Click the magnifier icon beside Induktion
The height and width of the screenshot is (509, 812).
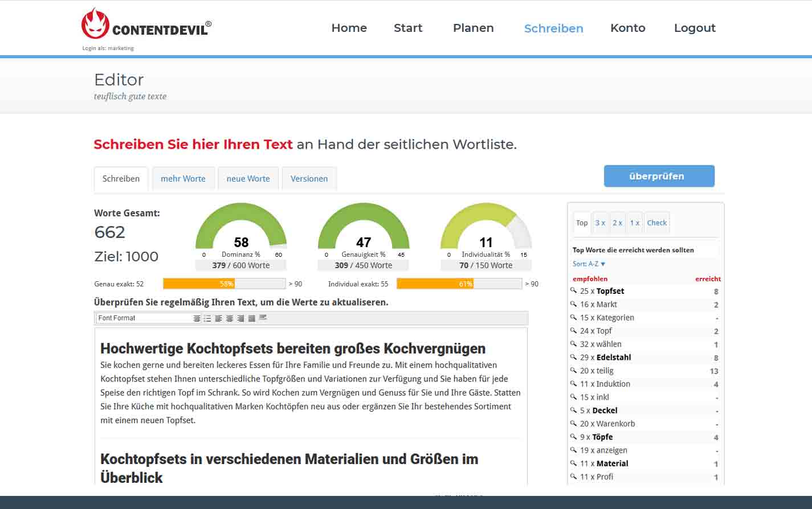(x=574, y=384)
